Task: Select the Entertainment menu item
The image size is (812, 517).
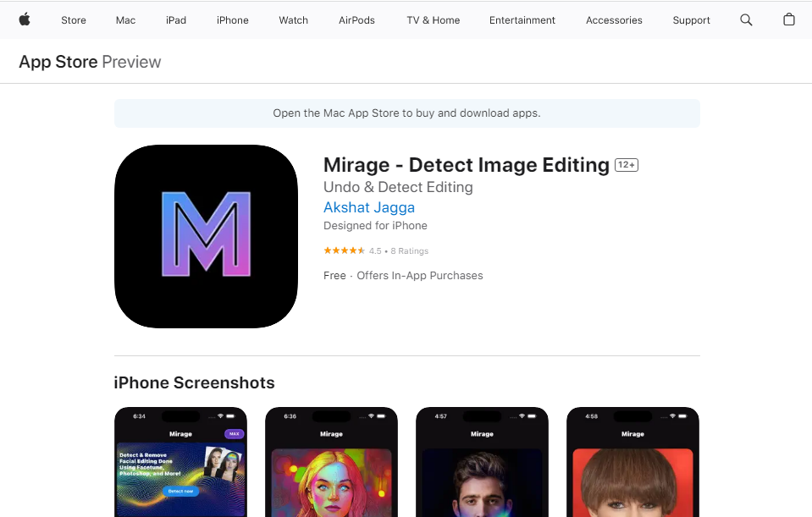Action: pos(522,20)
